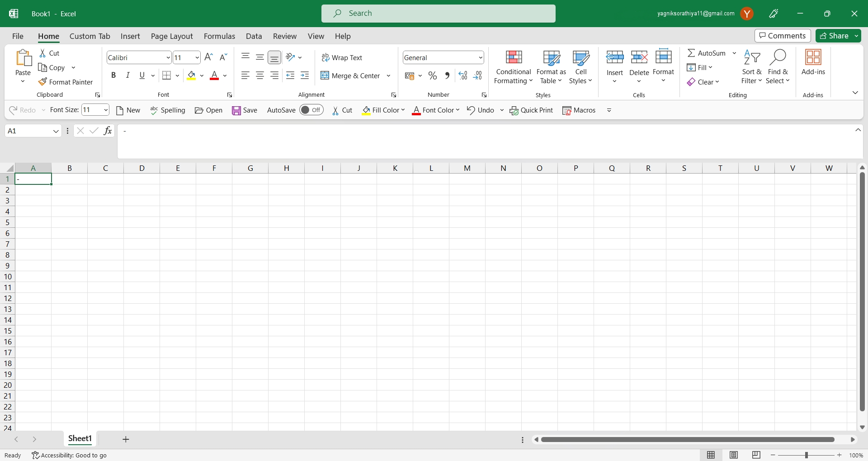Open Sort & Filter options
Image resolution: width=868 pixels, height=461 pixels.
[752, 66]
